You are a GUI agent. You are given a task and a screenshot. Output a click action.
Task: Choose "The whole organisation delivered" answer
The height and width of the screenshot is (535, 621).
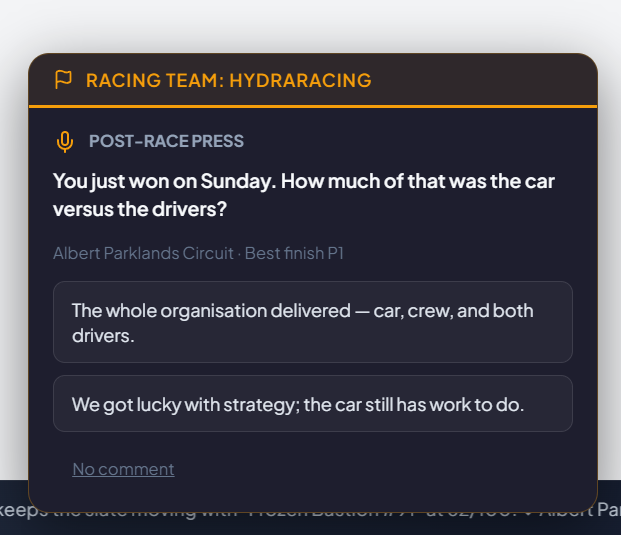click(313, 322)
